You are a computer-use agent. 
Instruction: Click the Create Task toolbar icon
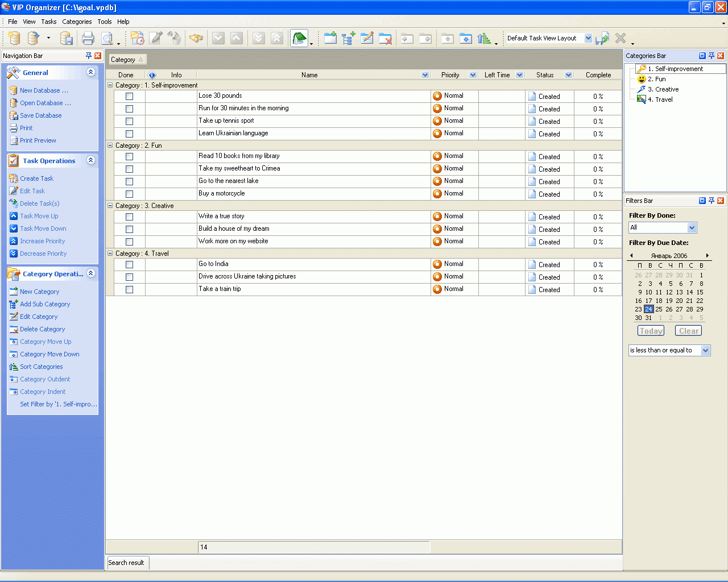click(137, 38)
